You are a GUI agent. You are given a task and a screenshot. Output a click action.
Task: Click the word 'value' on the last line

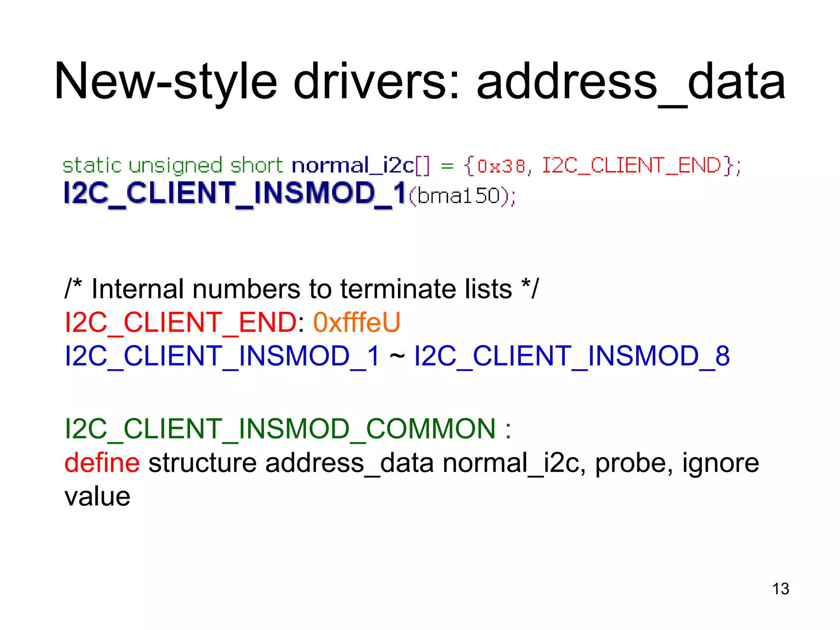pos(98,496)
